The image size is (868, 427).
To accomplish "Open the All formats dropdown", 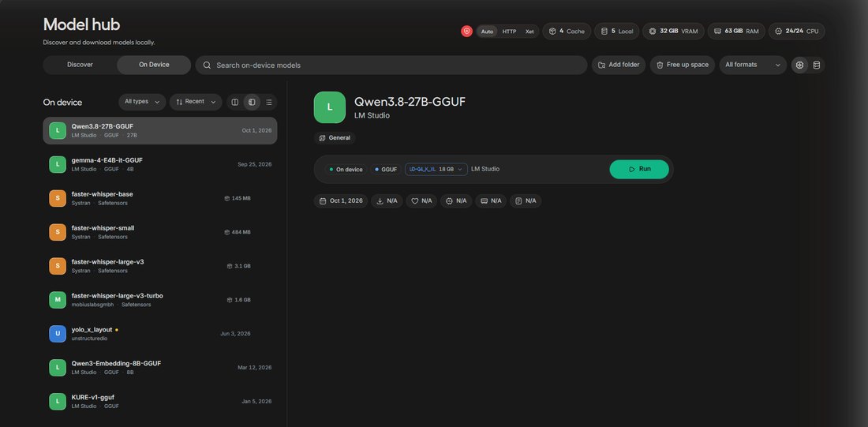I will click(x=753, y=65).
